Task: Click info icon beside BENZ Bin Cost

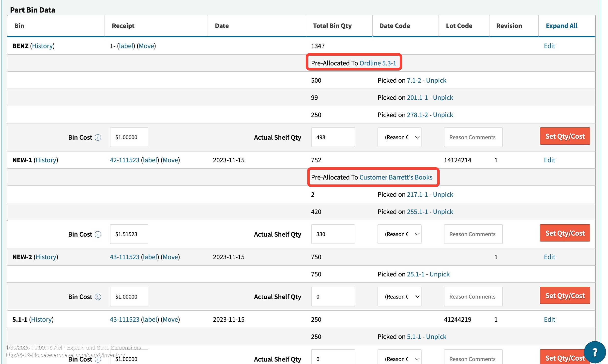Action: point(98,137)
